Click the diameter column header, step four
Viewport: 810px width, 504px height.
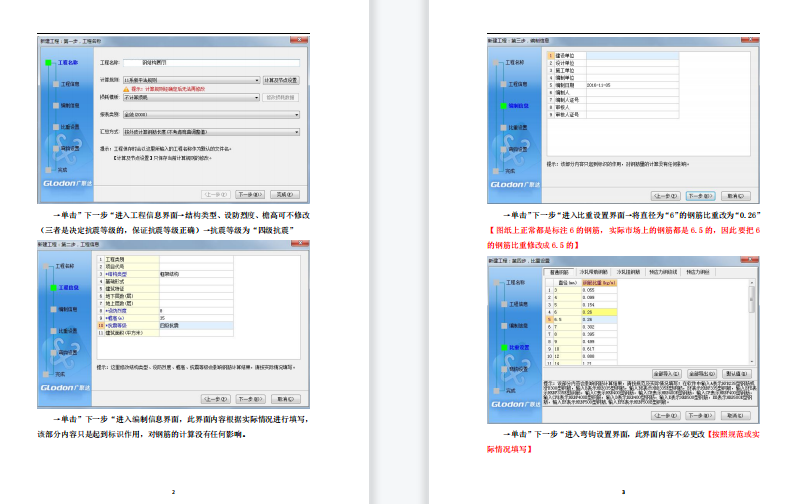tap(567, 283)
